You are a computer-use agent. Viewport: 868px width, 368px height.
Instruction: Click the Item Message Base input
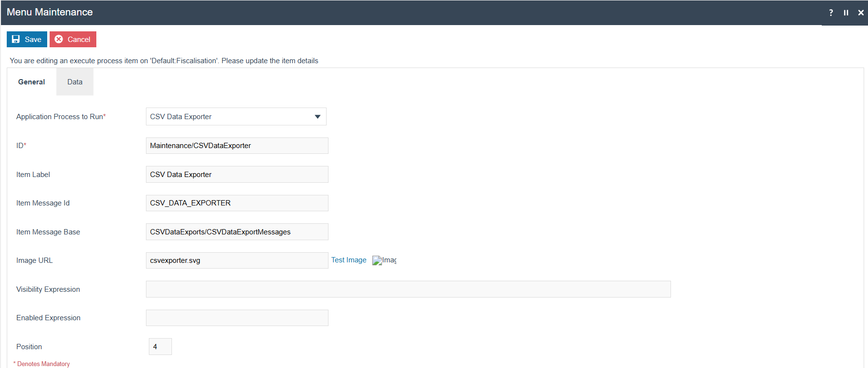[237, 232]
